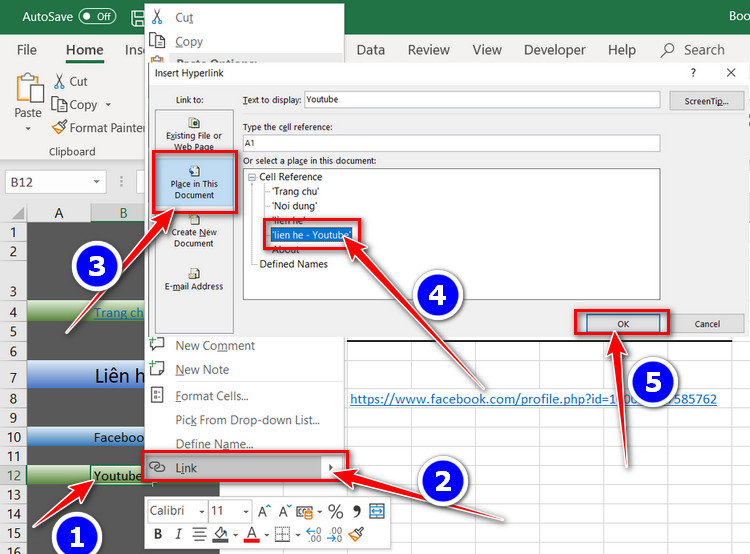The image size is (750, 554).
Task: Increase font size in mini toolbar
Action: click(x=264, y=511)
